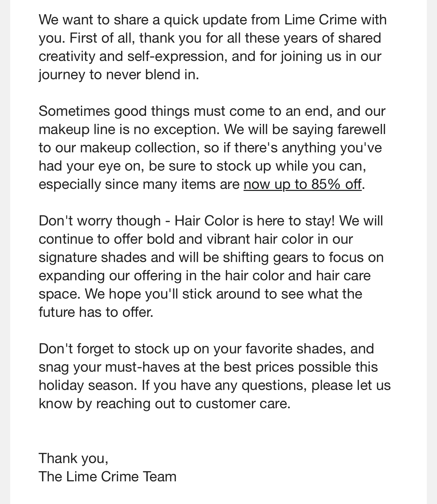Click the words "holiday season"

(x=88, y=386)
